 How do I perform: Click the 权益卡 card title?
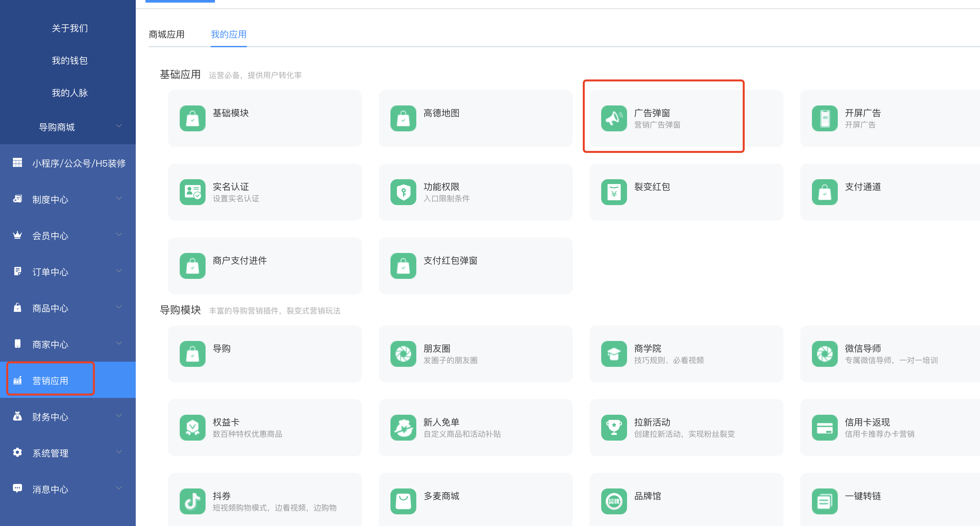point(226,422)
